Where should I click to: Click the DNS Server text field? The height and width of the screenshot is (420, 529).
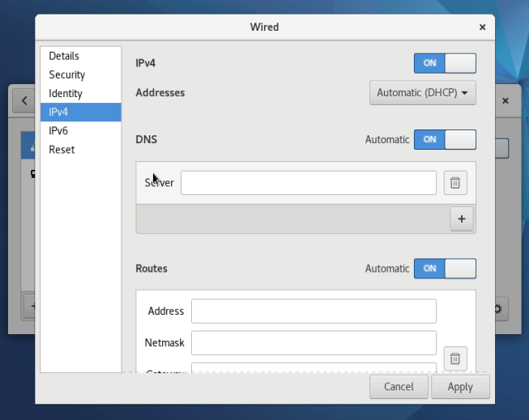[x=308, y=183]
